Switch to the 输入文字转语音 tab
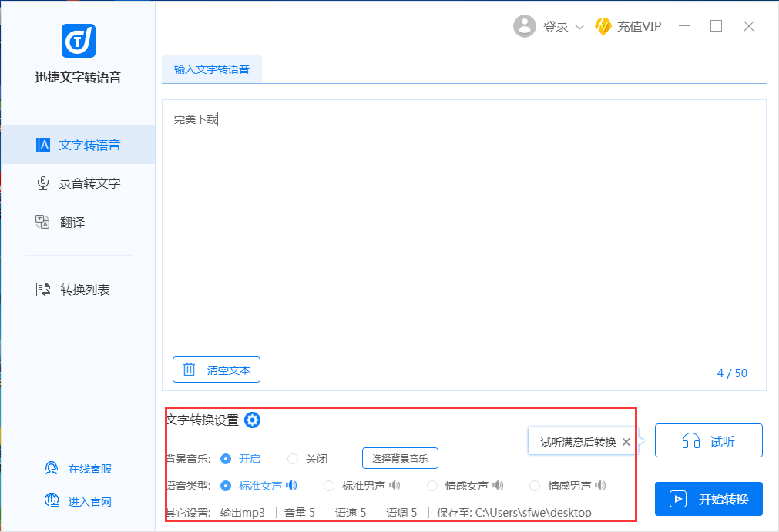 [210, 69]
